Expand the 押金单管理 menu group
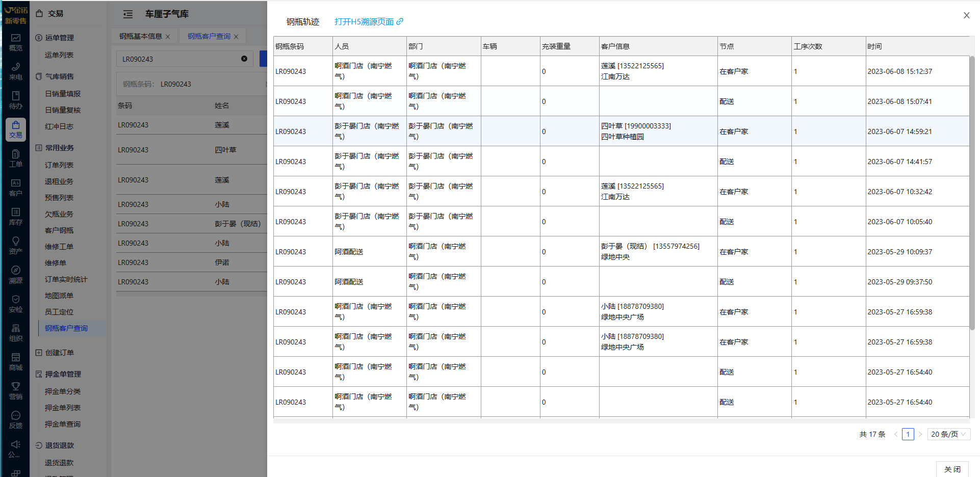This screenshot has width=980, height=477. coord(63,374)
